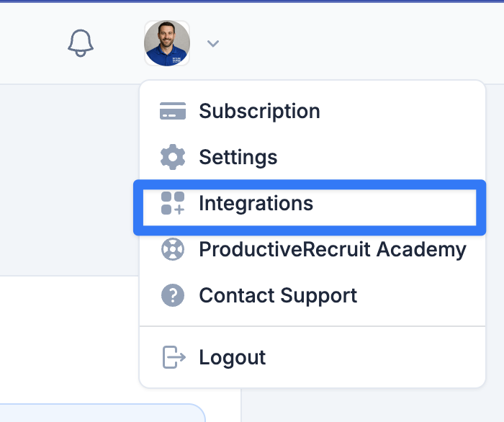Viewport: 504px width, 422px height.
Task: Click the divider line above Logout
Action: coord(312,326)
